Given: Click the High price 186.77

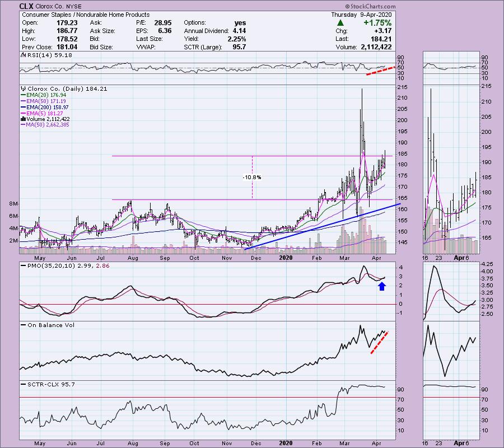Looking at the screenshot, I should [67, 31].
